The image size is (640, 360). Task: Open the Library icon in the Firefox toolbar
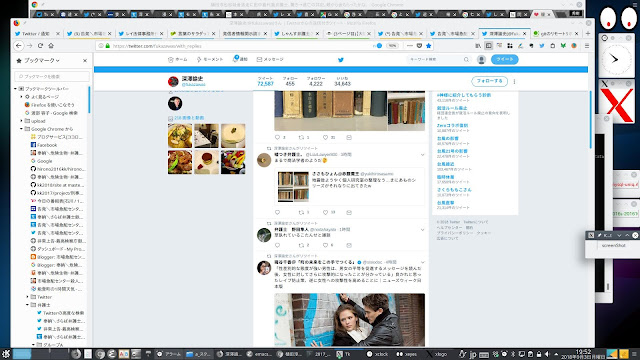click(x=478, y=46)
